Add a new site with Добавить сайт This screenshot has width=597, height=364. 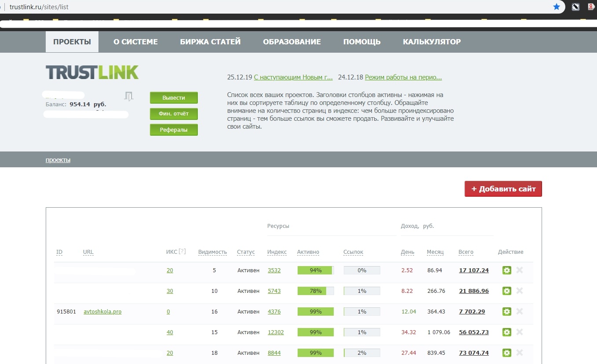(503, 189)
